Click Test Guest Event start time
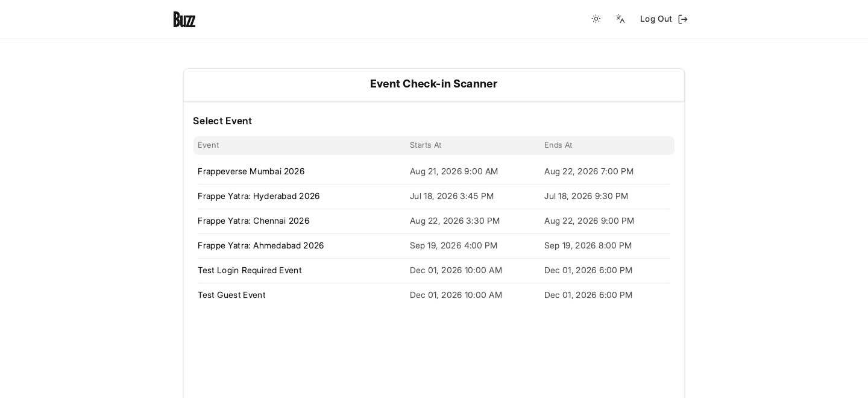The height and width of the screenshot is (398, 868). point(456,295)
